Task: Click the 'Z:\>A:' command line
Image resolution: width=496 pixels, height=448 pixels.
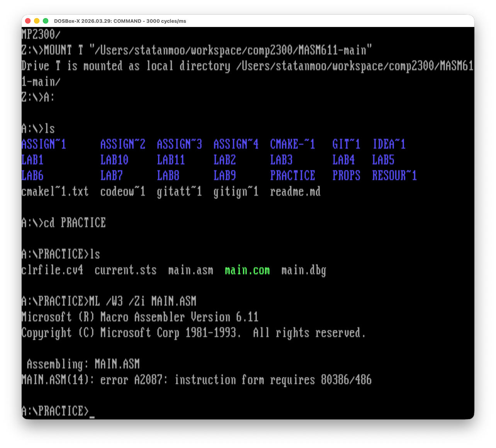Action: click(38, 97)
